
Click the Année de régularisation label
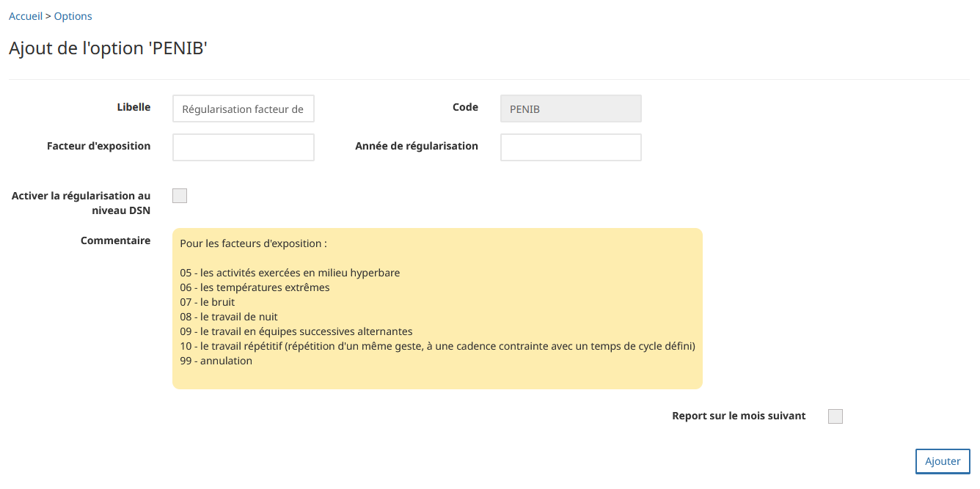(x=417, y=146)
